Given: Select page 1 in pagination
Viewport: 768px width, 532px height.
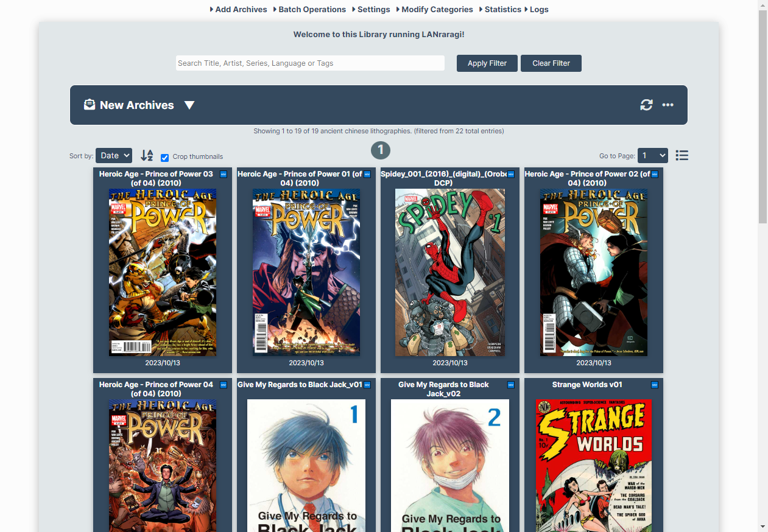Looking at the screenshot, I should click(381, 150).
